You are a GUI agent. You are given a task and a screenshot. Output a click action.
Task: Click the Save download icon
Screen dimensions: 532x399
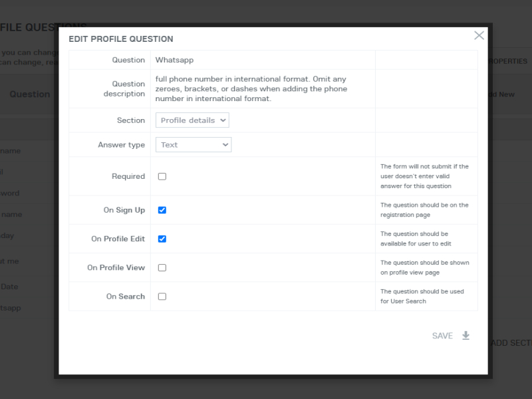(465, 336)
